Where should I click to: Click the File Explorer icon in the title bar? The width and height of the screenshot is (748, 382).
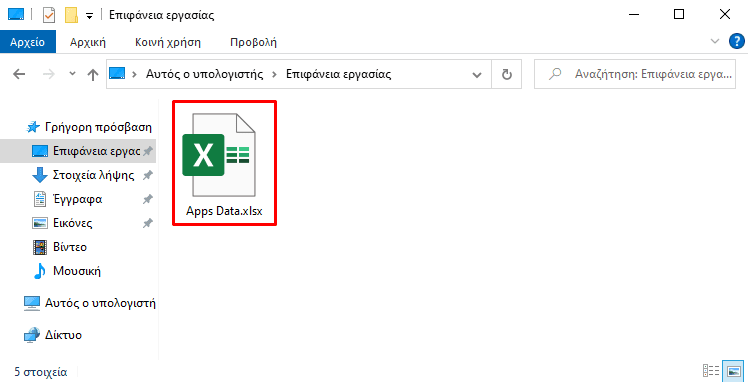point(16,15)
